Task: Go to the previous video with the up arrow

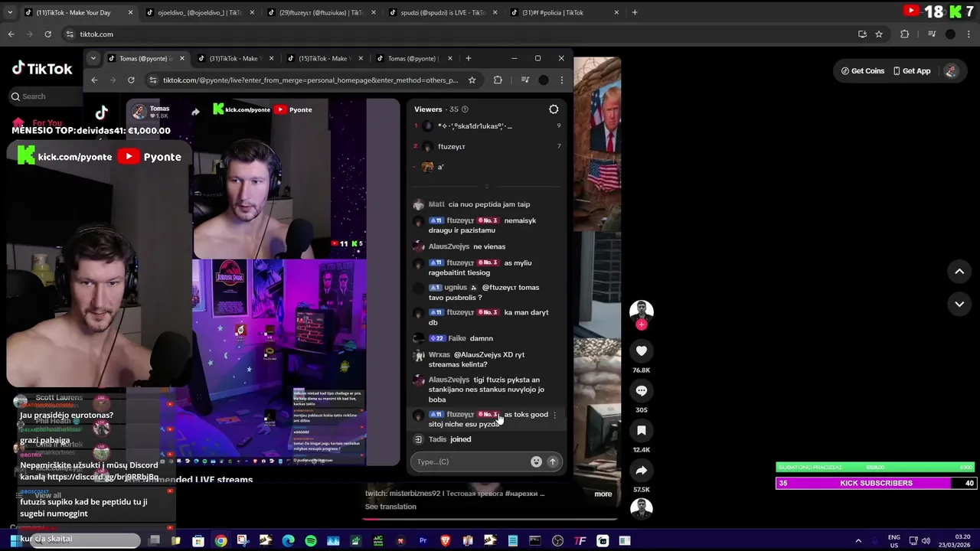Action: (x=959, y=271)
